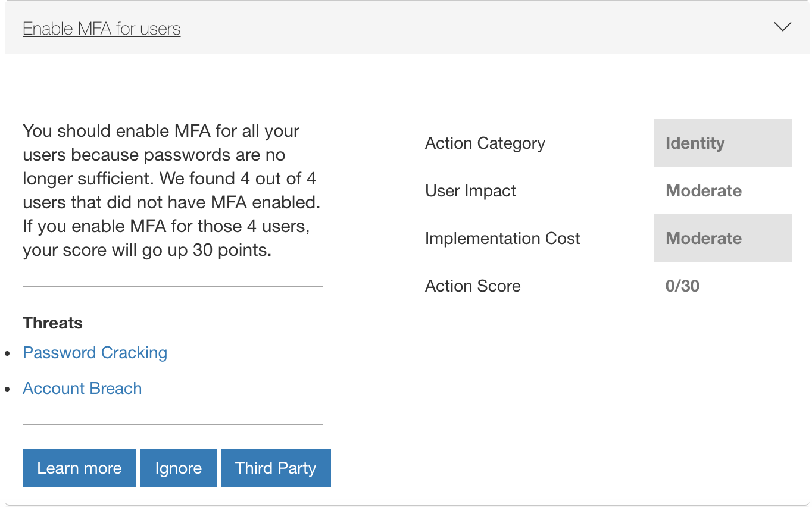Open the 'Enable MFA for users' title link
The image size is (812, 507).
coord(101,29)
